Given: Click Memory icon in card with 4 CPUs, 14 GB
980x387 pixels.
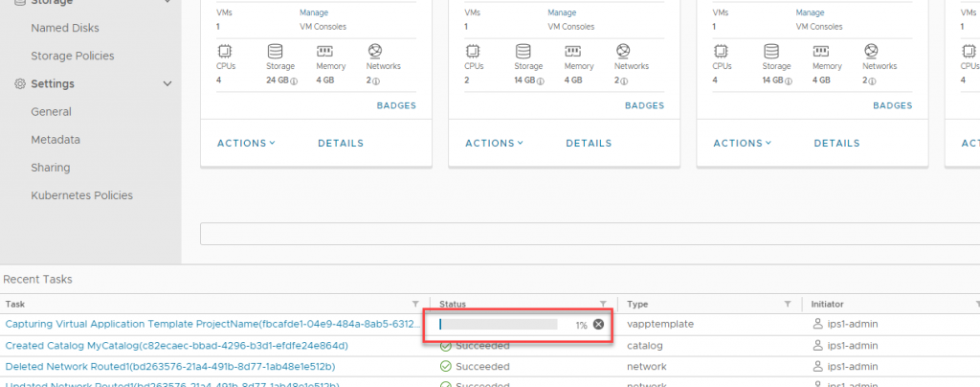Looking at the screenshot, I should (x=820, y=51).
